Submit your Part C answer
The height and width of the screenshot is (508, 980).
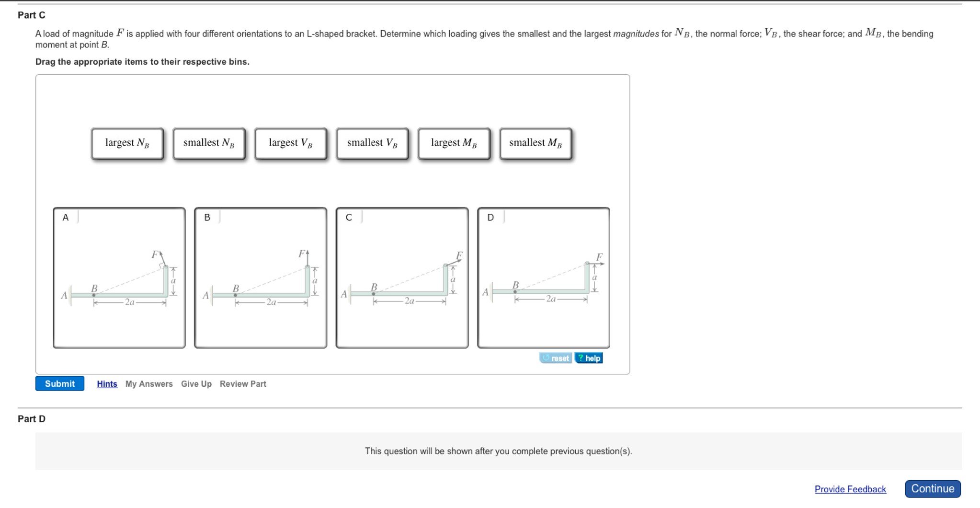pyautogui.click(x=59, y=383)
